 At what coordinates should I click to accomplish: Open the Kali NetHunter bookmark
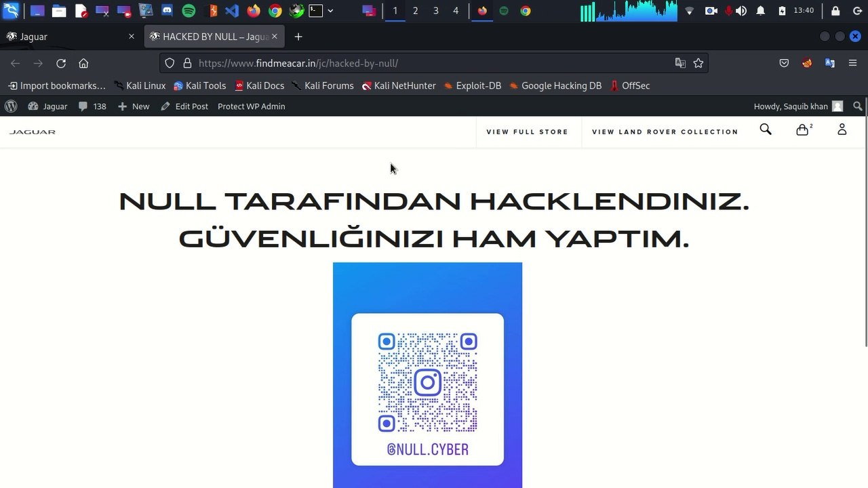399,85
